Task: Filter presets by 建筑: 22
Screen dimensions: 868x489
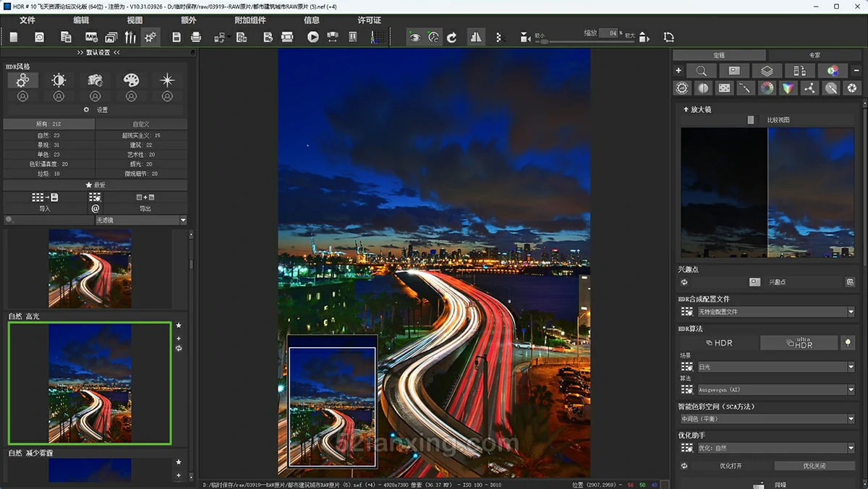Action: tap(141, 145)
